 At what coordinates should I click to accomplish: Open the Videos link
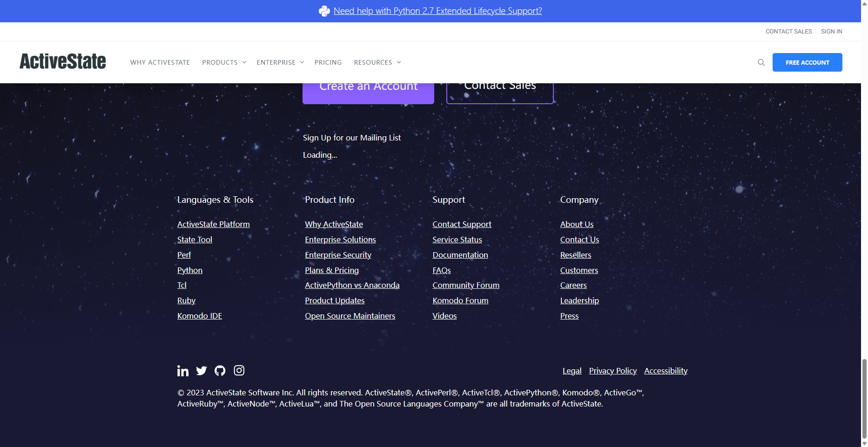444,316
